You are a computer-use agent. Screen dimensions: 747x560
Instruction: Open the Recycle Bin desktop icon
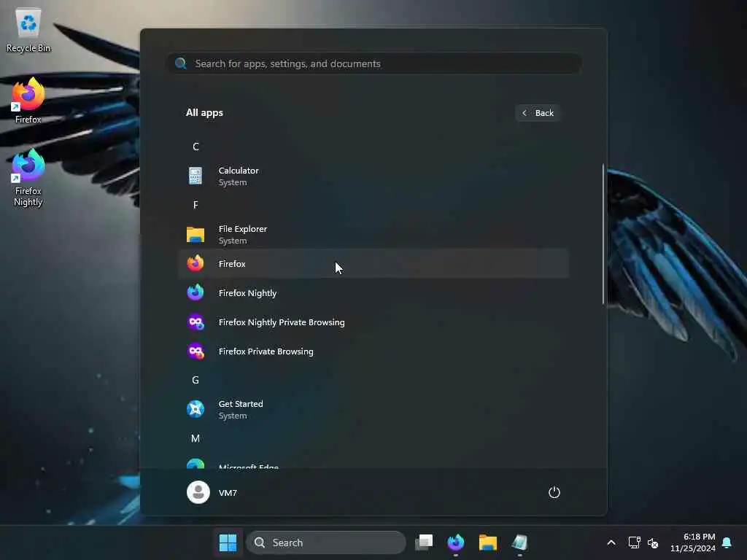pos(28,29)
